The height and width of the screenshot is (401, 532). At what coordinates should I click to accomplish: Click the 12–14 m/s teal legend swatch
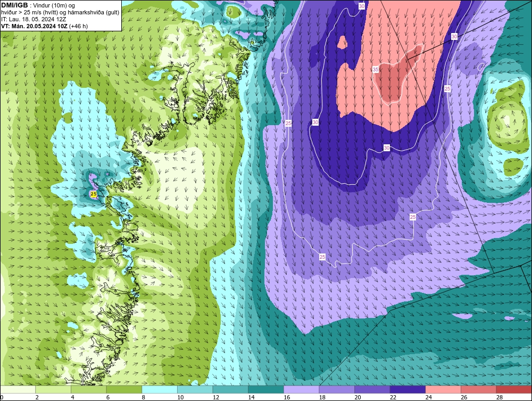230,389
